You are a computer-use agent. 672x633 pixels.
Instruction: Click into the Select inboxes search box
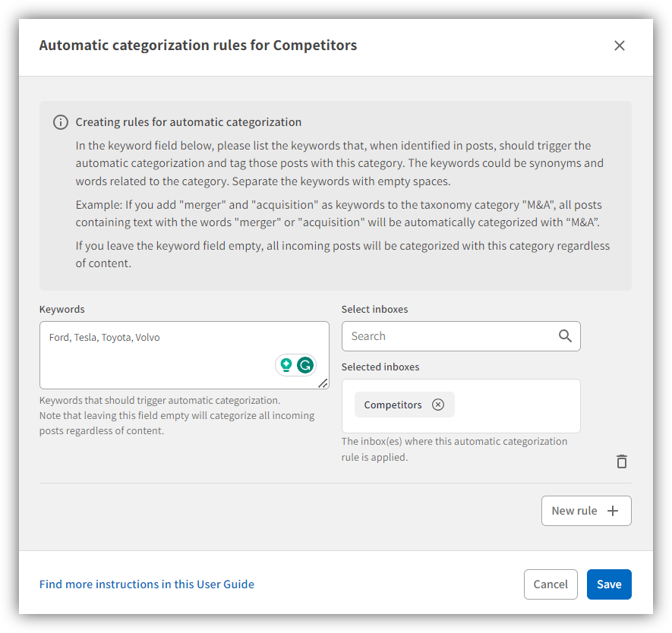pos(448,336)
